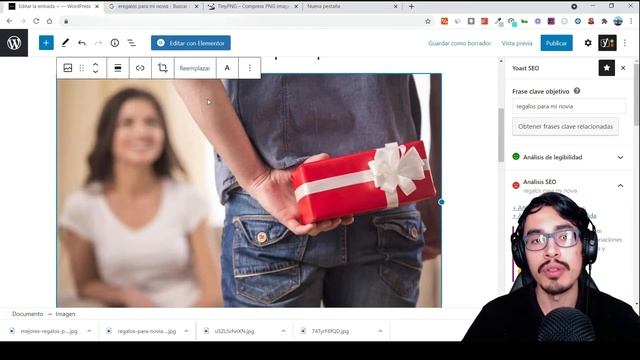Move image block down
Viewport: 640px width, 360px height.
96,71
